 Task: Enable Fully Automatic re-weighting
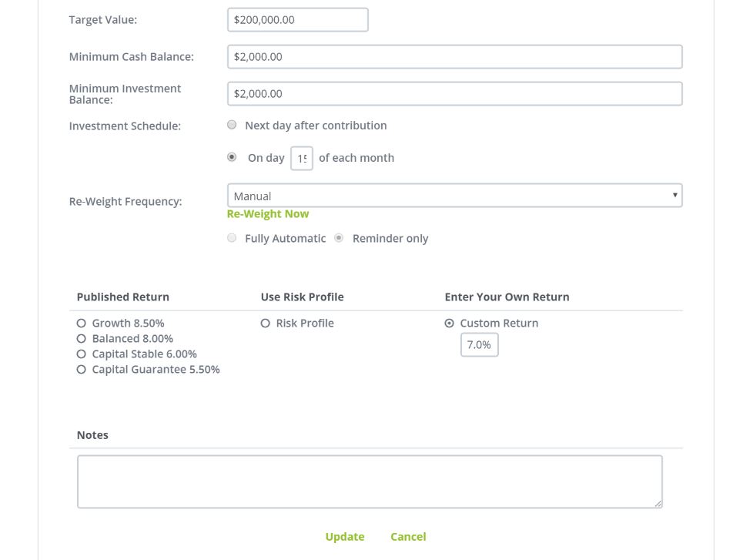[232, 239]
